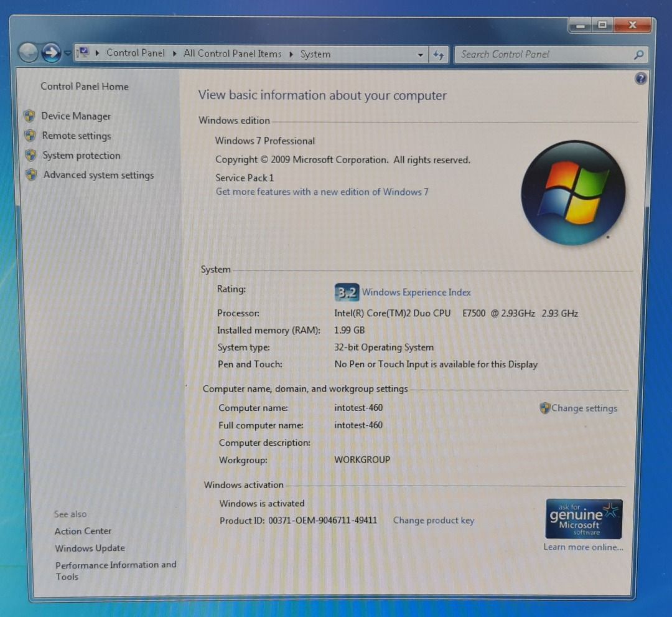Click the Genuine Microsoft software logo
672x617 pixels.
[x=584, y=519]
